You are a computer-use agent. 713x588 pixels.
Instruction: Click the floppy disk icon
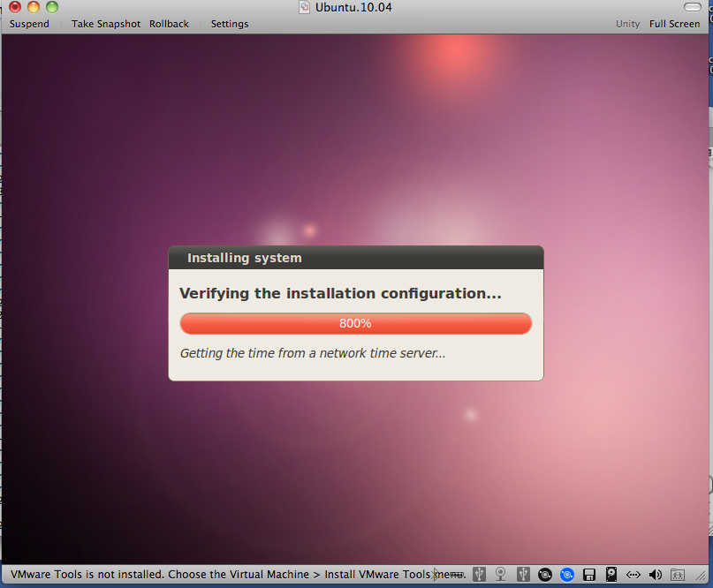click(589, 576)
